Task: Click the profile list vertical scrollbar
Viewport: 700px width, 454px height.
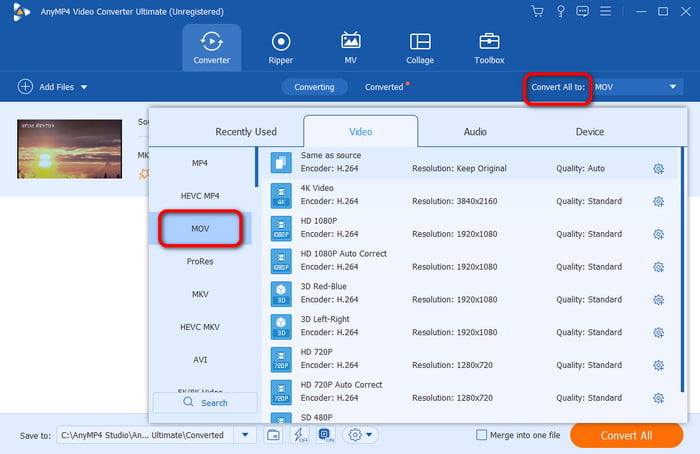Action: [x=682, y=270]
